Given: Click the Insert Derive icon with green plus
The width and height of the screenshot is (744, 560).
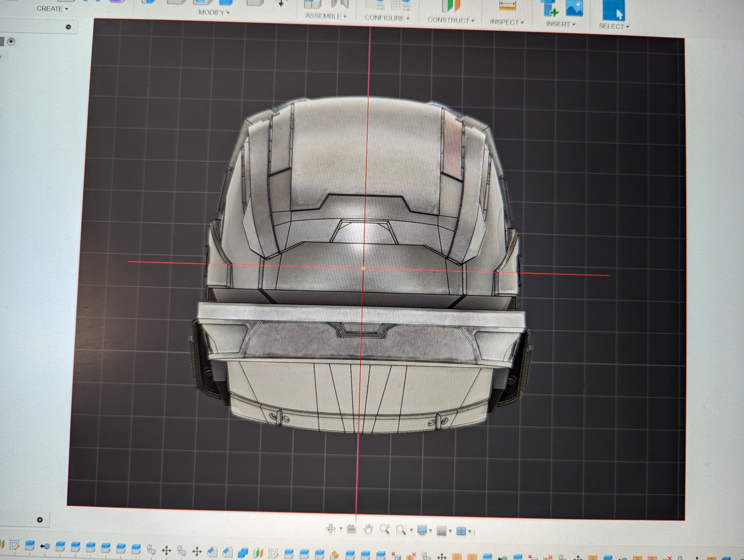Looking at the screenshot, I should (549, 8).
